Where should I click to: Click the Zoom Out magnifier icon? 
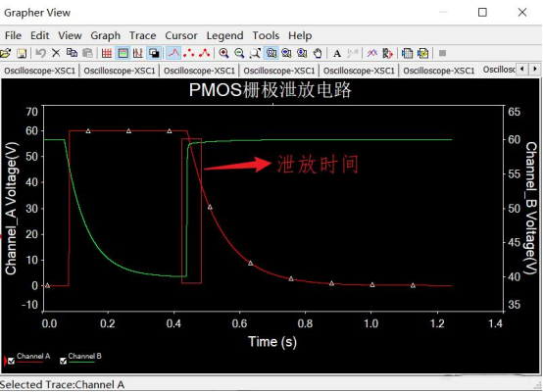(x=239, y=53)
